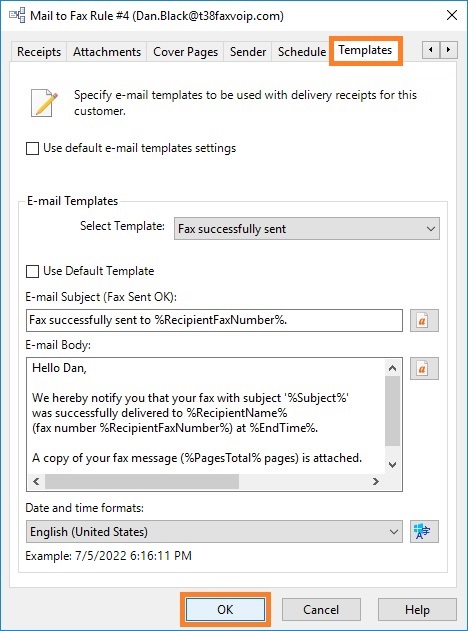Go to the Schedule tab
Screen dimensions: 468x631
tap(302, 52)
